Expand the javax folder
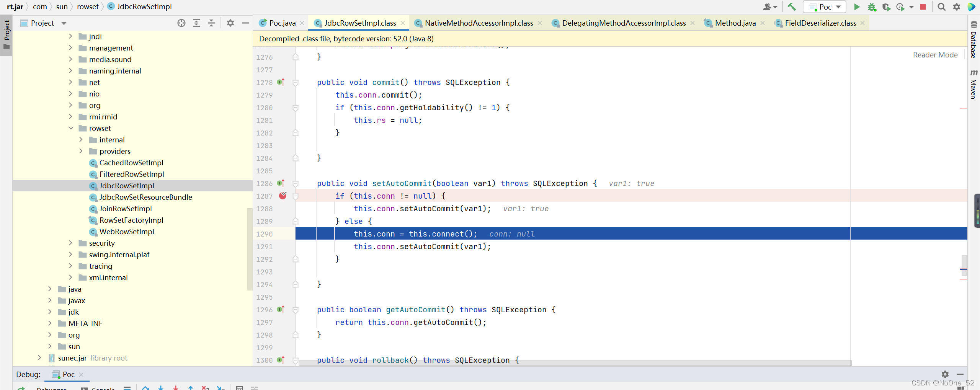The height and width of the screenshot is (390, 980). pos(50,300)
